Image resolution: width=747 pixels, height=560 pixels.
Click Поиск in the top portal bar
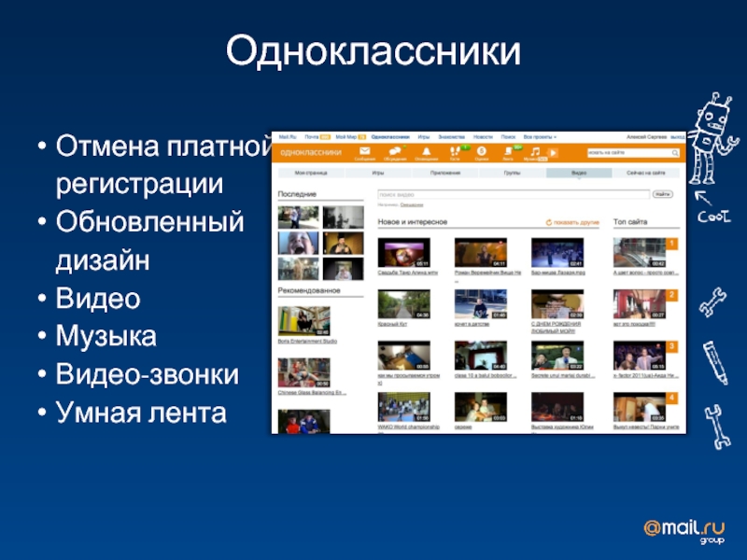click(x=508, y=137)
